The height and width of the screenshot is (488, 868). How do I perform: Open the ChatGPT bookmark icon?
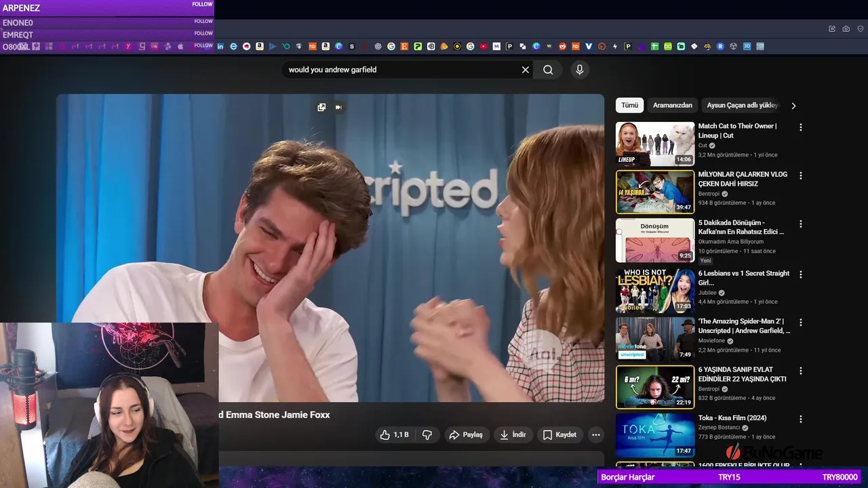378,46
